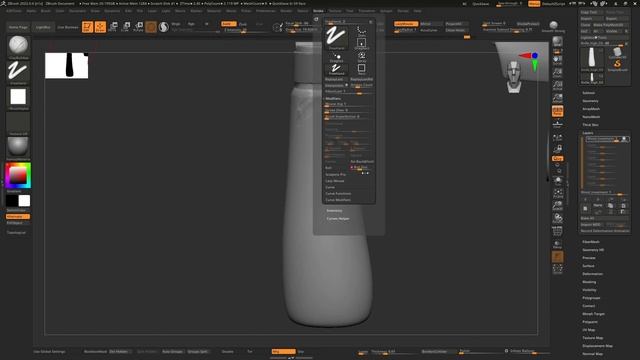Toggle the Zadd button

pyautogui.click(x=229, y=24)
